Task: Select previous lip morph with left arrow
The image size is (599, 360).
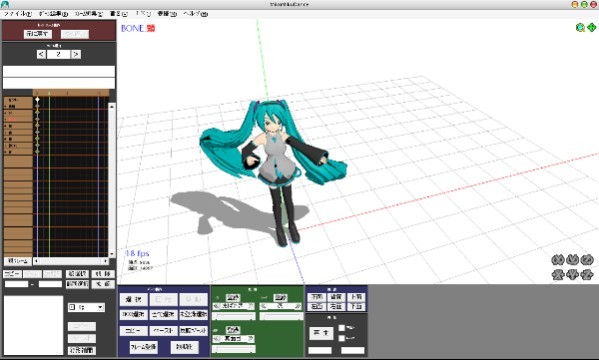Action: pyautogui.click(x=263, y=306)
